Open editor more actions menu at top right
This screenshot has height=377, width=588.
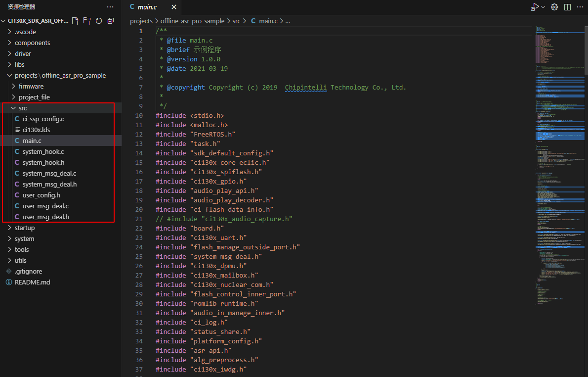click(x=580, y=7)
